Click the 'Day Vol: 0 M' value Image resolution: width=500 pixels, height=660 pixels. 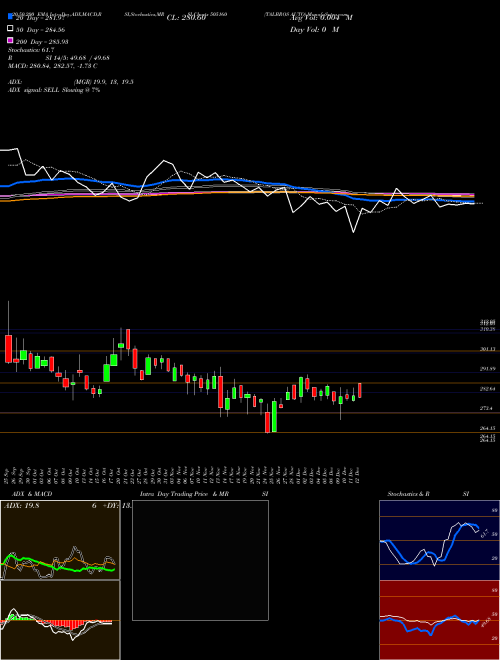(x=314, y=29)
